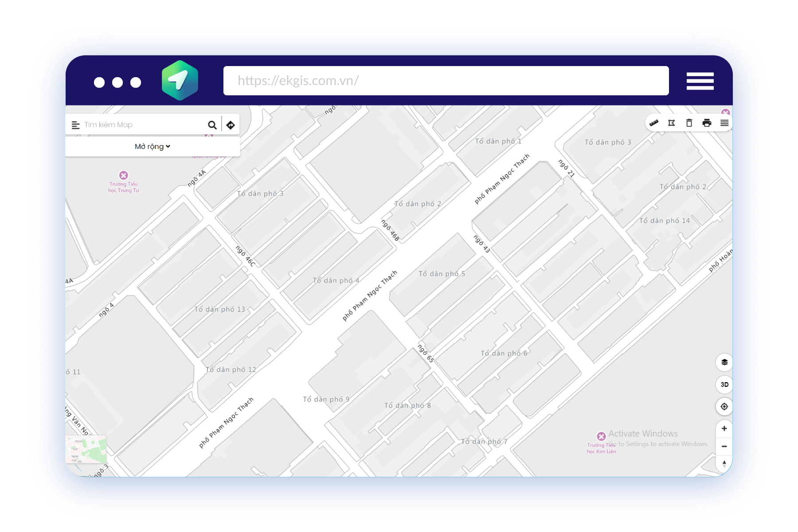Open the overview minimap thumbnail
Screen dimensions: 798x532
click(x=86, y=450)
